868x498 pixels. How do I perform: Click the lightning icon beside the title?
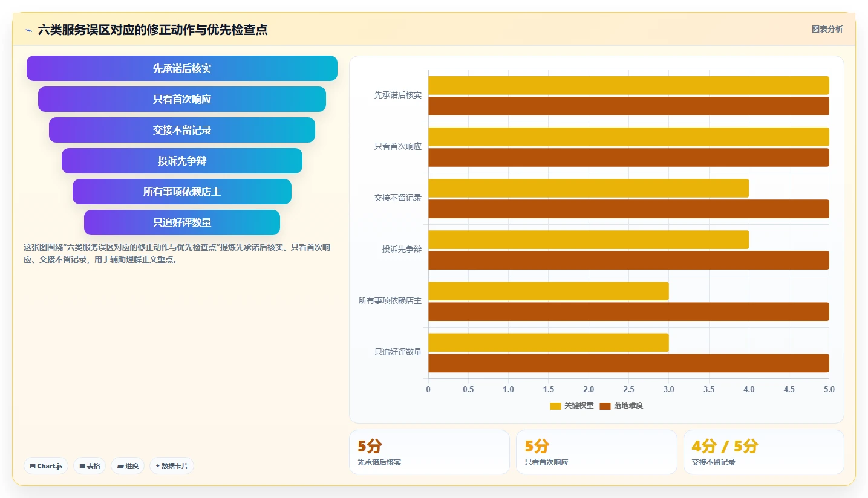[29, 30]
